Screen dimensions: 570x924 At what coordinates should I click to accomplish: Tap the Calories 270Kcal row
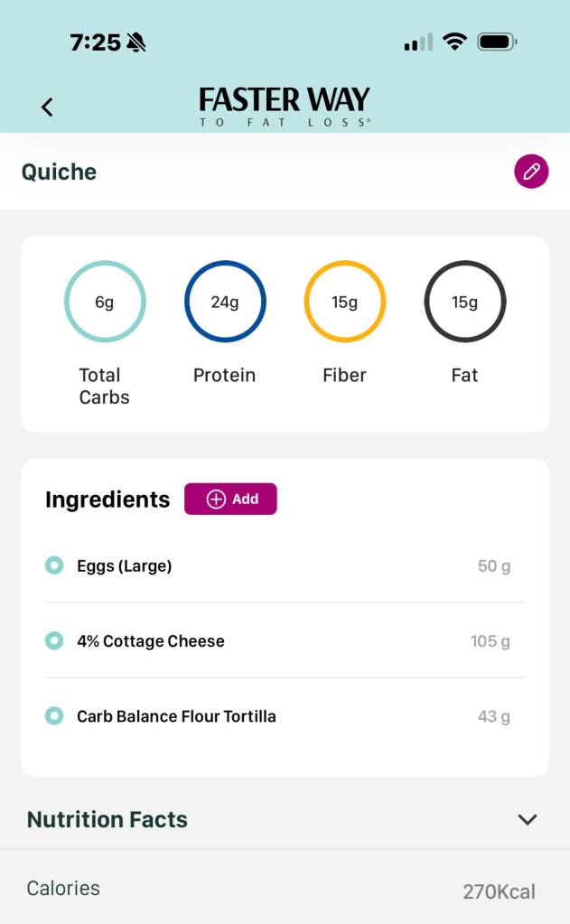point(285,890)
